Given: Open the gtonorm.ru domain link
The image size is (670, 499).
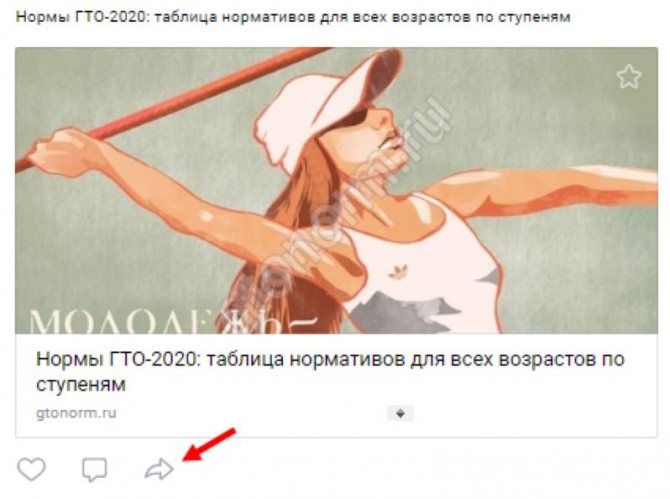Looking at the screenshot, I should pyautogui.click(x=76, y=413).
